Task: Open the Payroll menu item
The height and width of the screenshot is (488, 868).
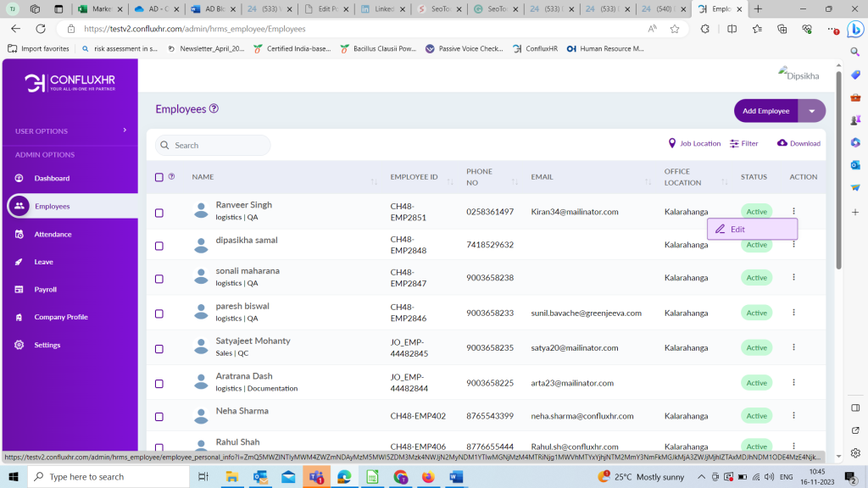Action: (46, 290)
